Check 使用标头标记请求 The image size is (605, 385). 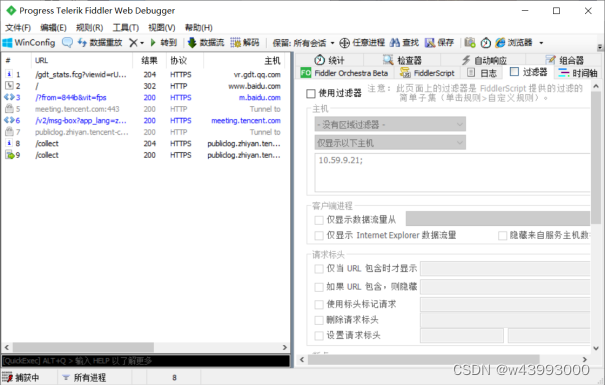319,304
